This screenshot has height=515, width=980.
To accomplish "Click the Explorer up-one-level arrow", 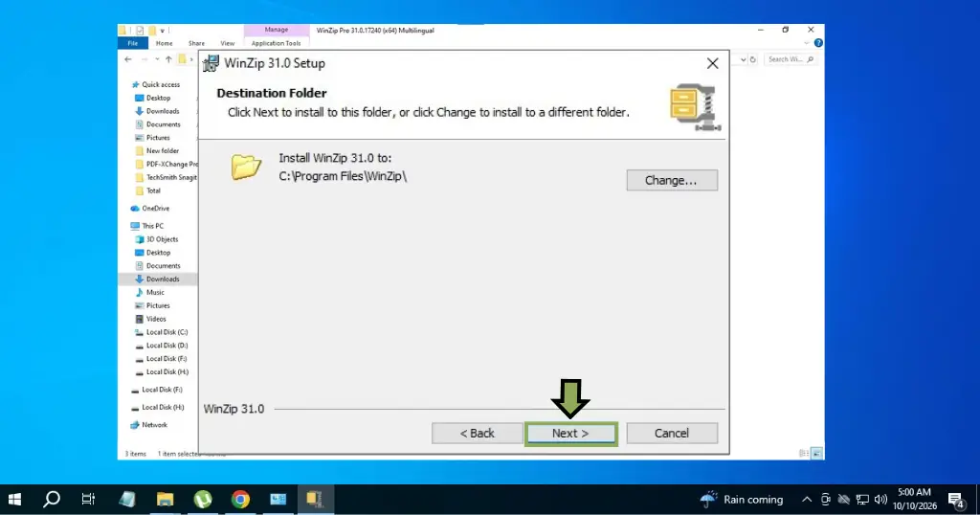I will [168, 59].
